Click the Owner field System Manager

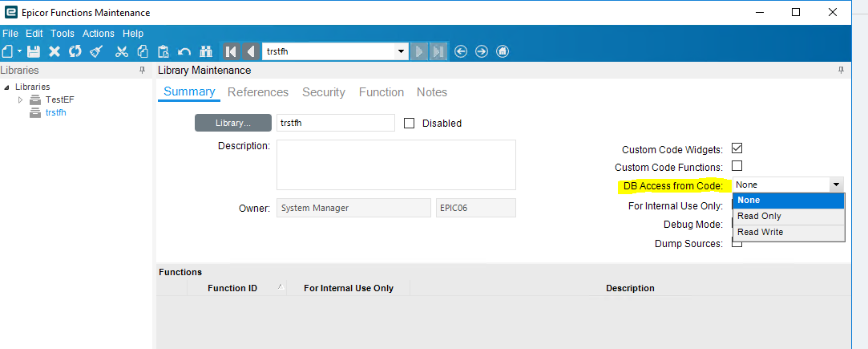click(x=353, y=209)
